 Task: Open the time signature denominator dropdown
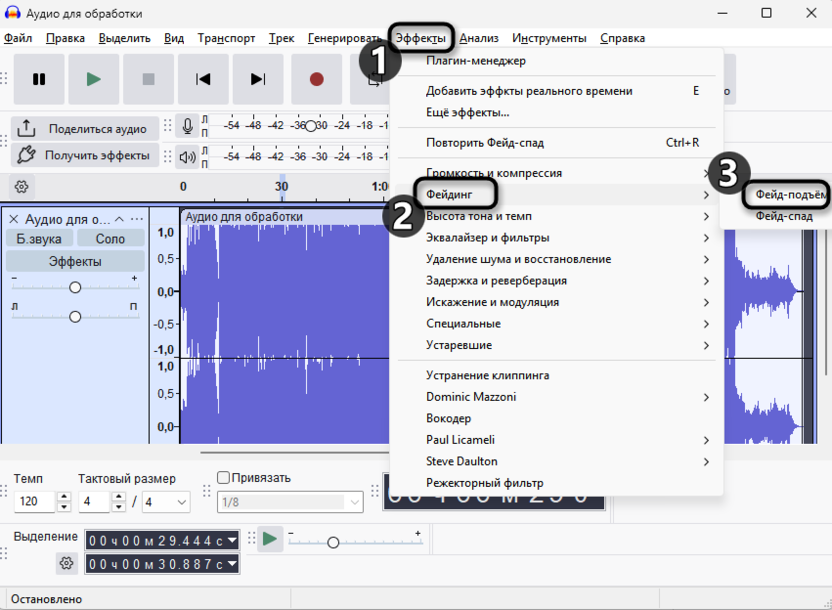coord(166,502)
